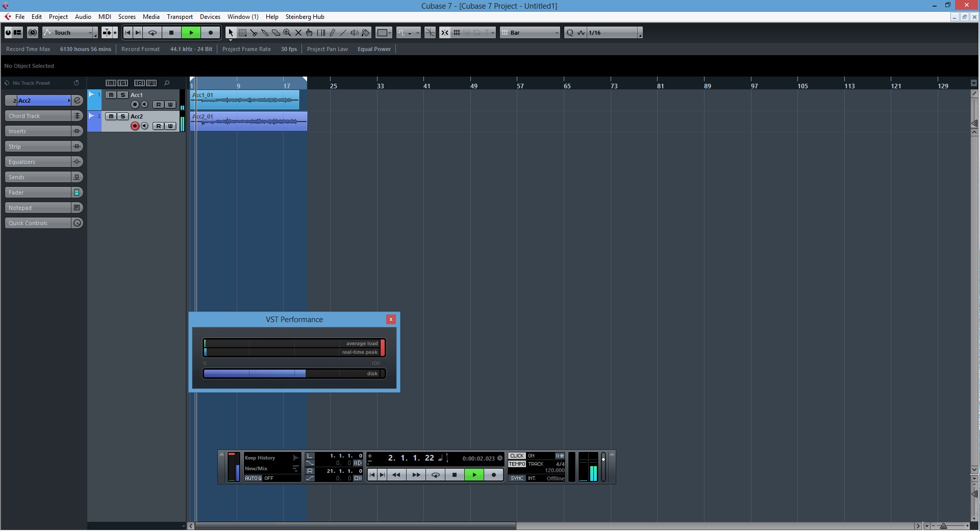Click the track list search magnifier
The height and width of the screenshot is (531, 980).
[x=167, y=83]
